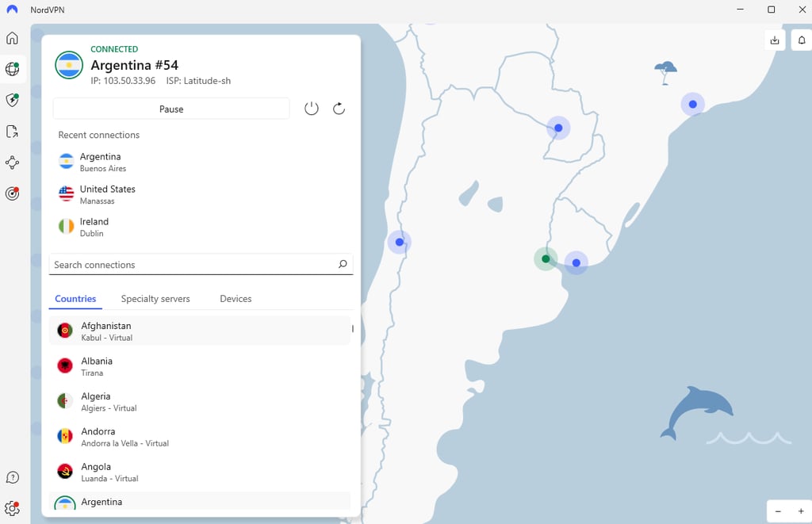Image resolution: width=812 pixels, height=524 pixels.
Task: Switch to the Countries tab
Action: click(x=75, y=299)
